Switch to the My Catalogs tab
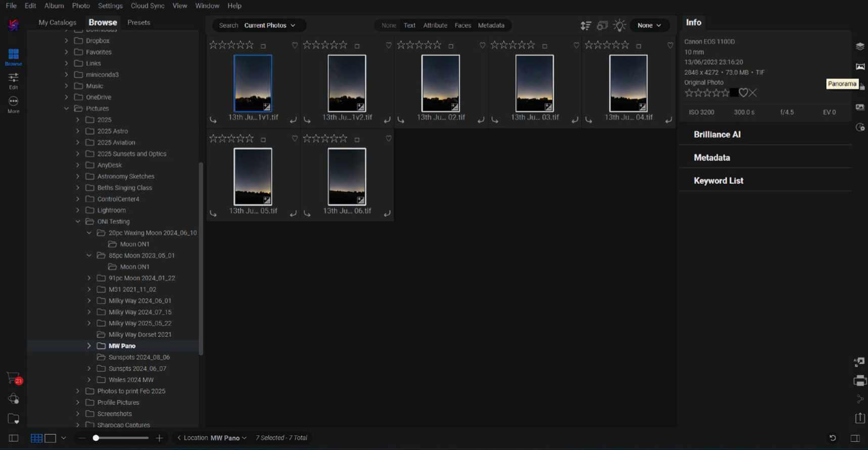The width and height of the screenshot is (868, 450). [x=57, y=23]
